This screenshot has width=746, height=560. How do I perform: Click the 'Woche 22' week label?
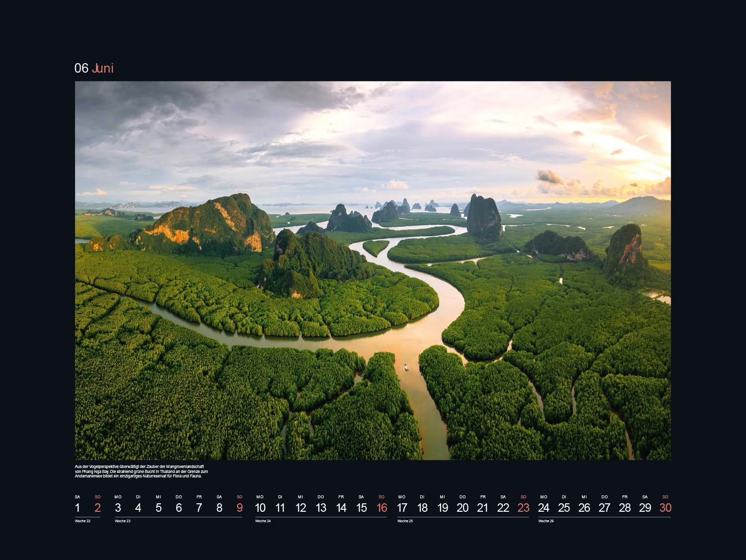[83, 521]
